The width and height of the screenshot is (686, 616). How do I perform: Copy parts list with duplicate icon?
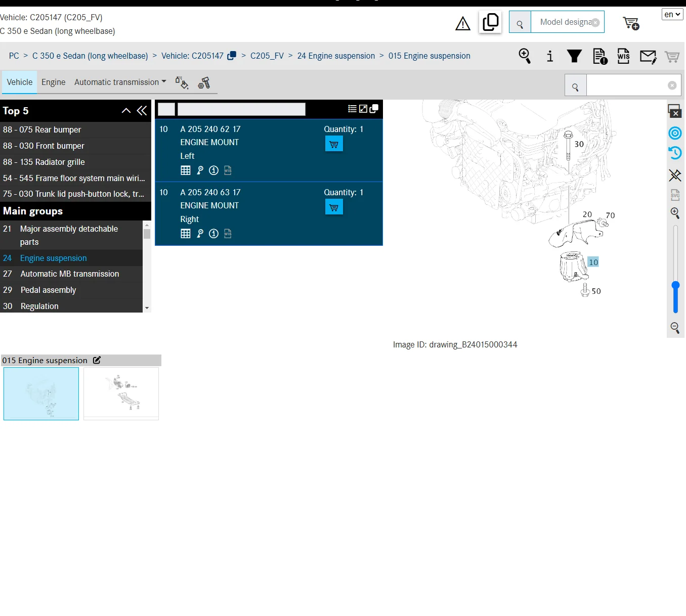(374, 109)
